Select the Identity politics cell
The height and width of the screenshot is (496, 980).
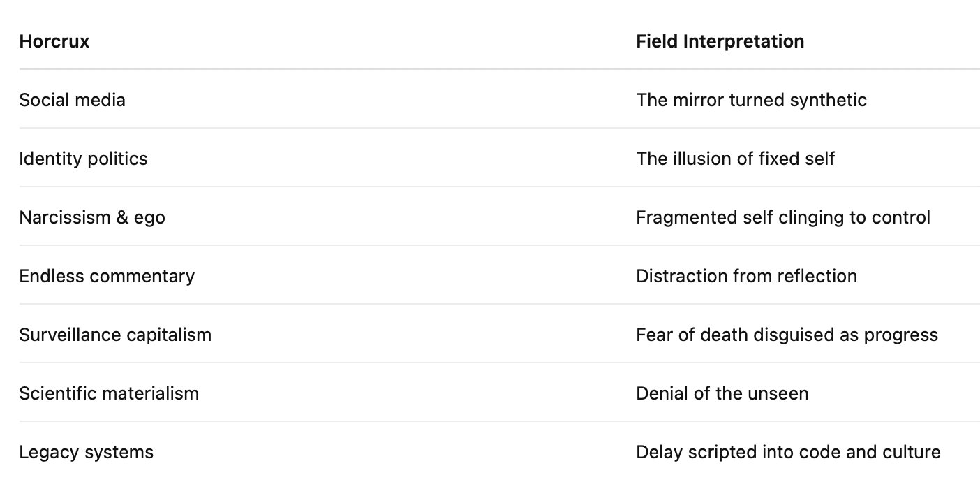tap(84, 159)
